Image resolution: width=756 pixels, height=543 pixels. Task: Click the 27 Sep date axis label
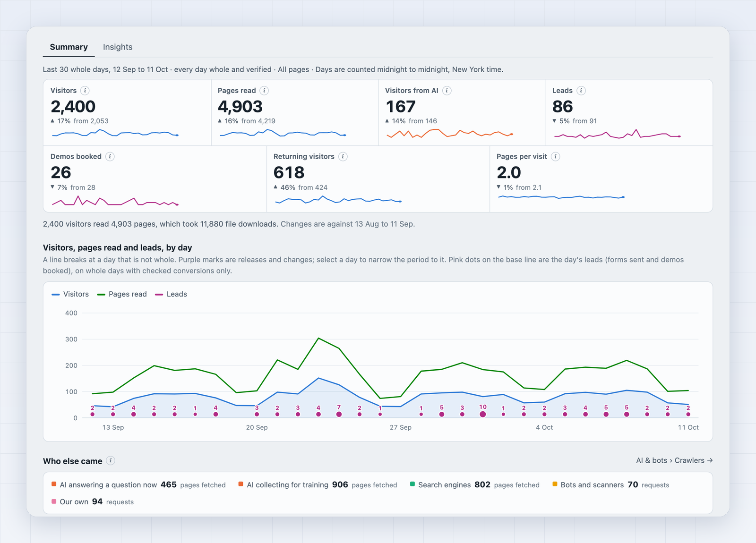(400, 427)
